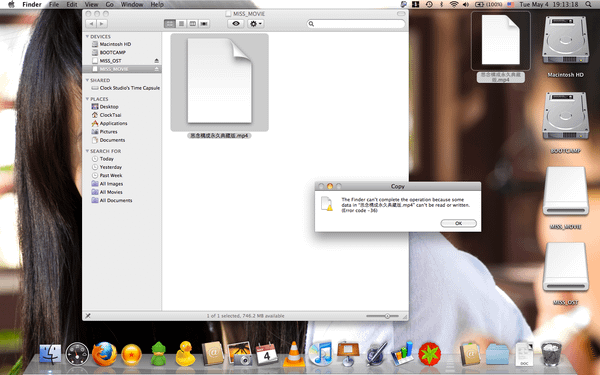Image resolution: width=600 pixels, height=375 pixels.
Task: Open Wi-Fi status menu
Action: 454,5
